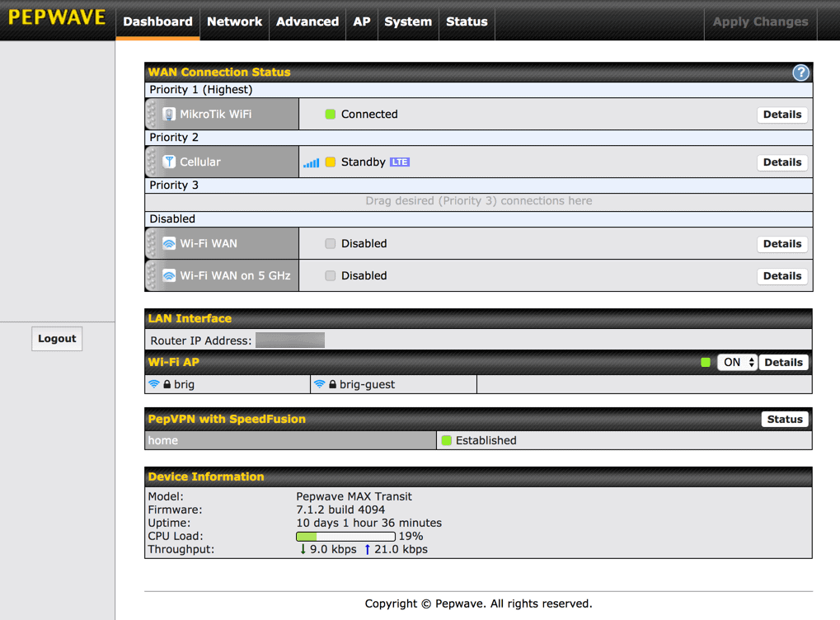Viewport: 840px width, 620px height.
Task: Click the grey indicator of Wi-Fi WAN Disabled
Action: pos(331,243)
